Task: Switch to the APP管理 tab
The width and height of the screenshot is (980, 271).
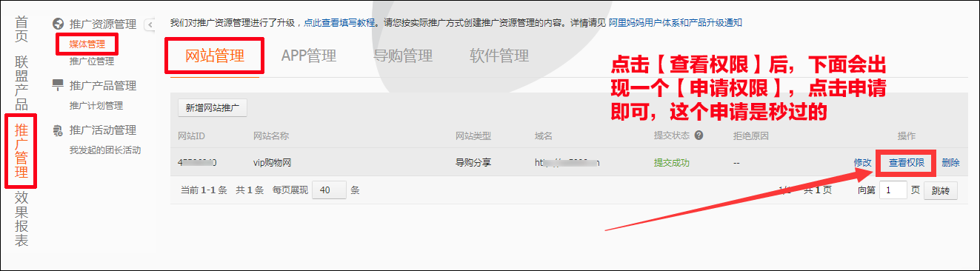Action: click(308, 56)
